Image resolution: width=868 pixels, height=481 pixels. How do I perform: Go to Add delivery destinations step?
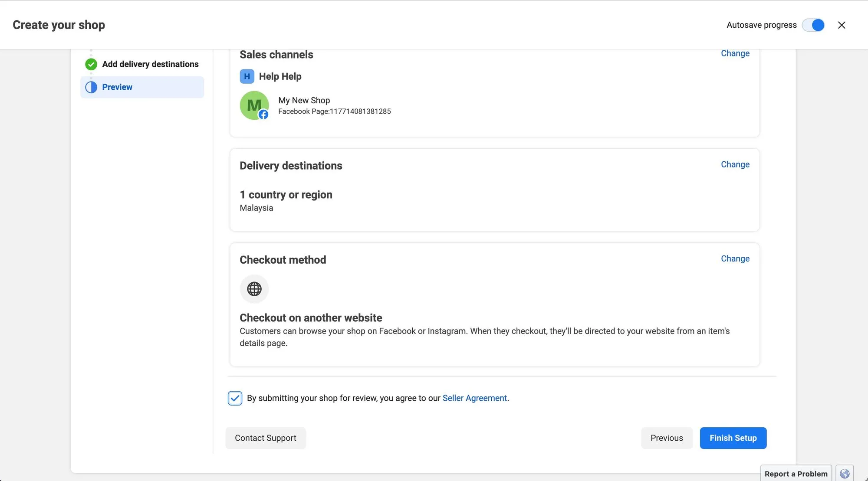150,64
